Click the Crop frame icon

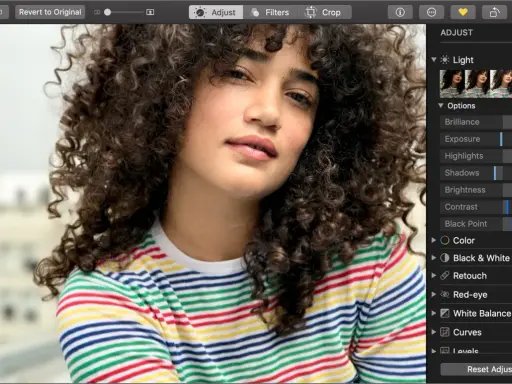pyautogui.click(x=310, y=12)
